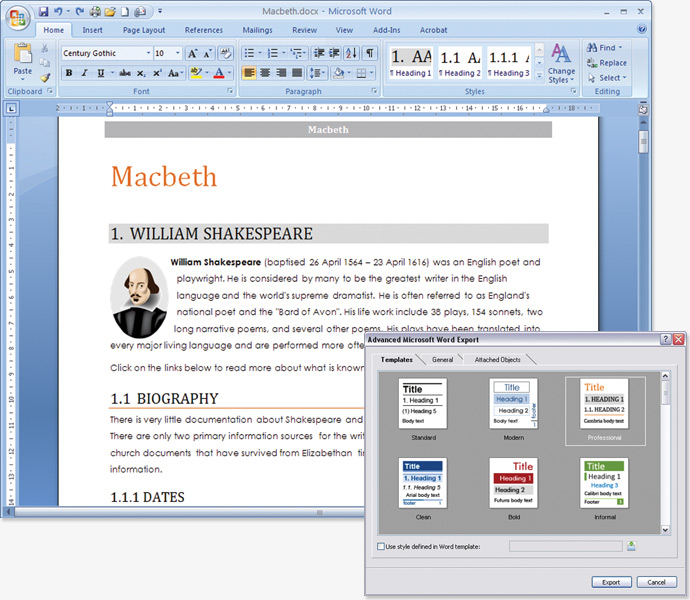Choose the Informal template thumbnail

[x=604, y=483]
